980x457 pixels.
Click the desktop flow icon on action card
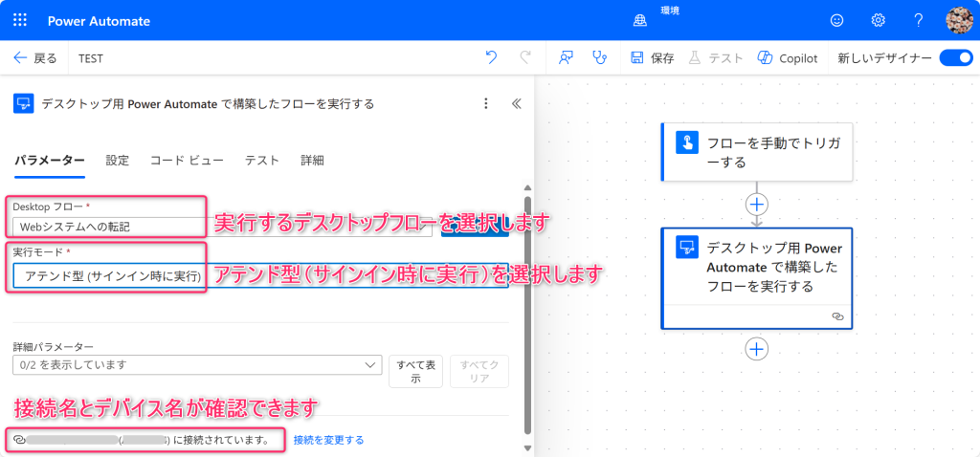coord(686,248)
